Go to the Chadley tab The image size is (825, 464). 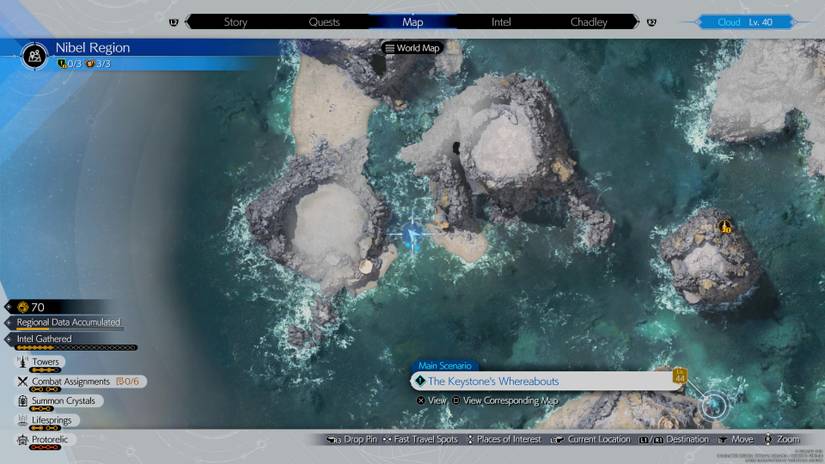point(588,22)
